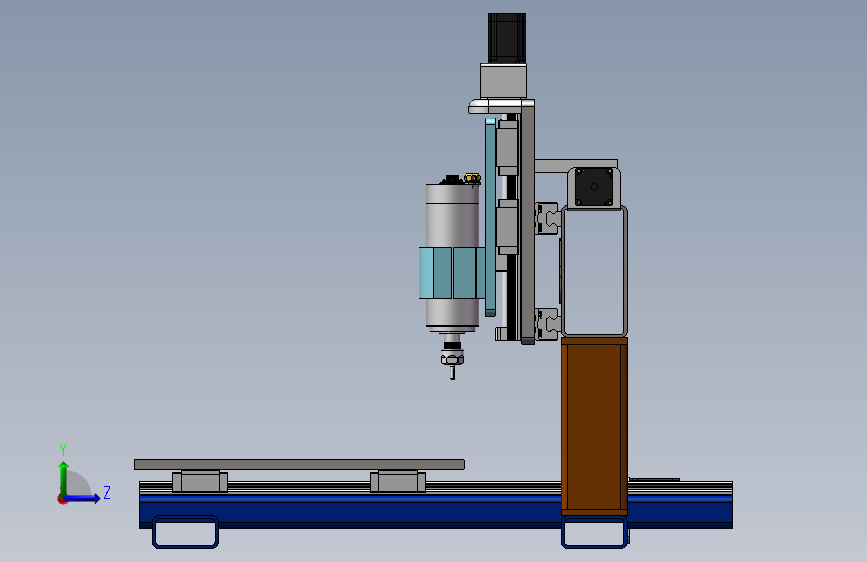
Task: Click the gray motor mount below top stepper
Action: (503, 81)
